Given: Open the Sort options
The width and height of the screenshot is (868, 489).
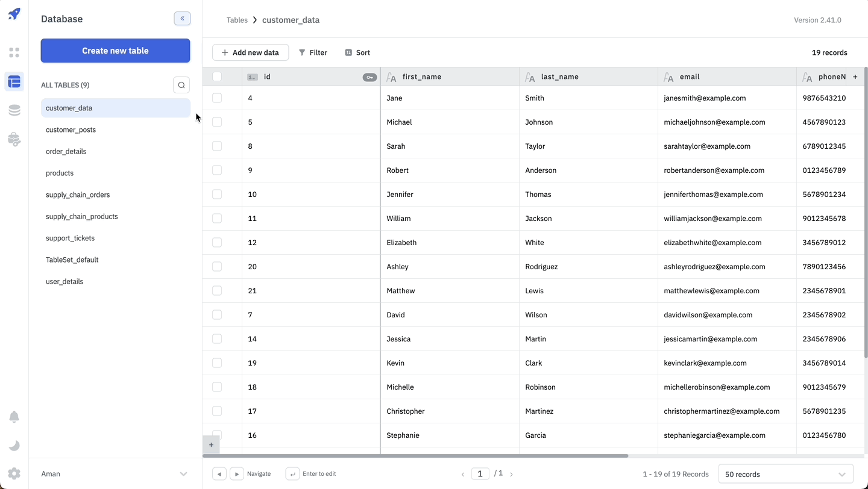Looking at the screenshot, I should coord(357,52).
